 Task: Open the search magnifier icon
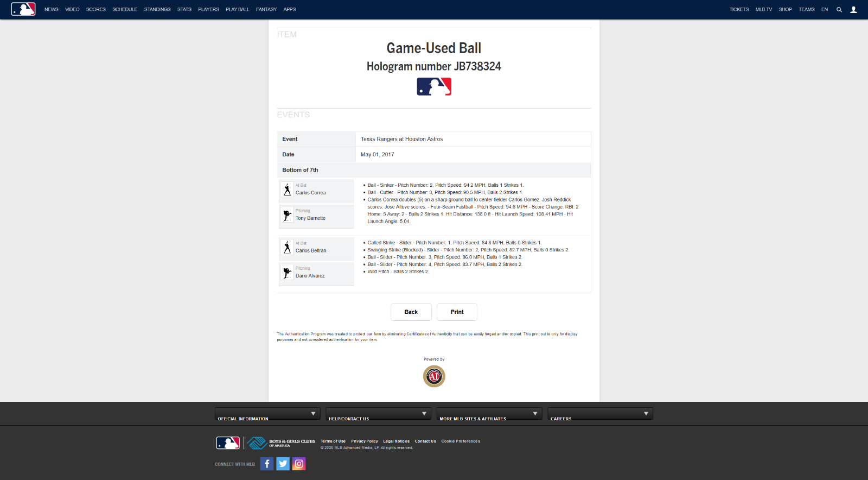[839, 10]
